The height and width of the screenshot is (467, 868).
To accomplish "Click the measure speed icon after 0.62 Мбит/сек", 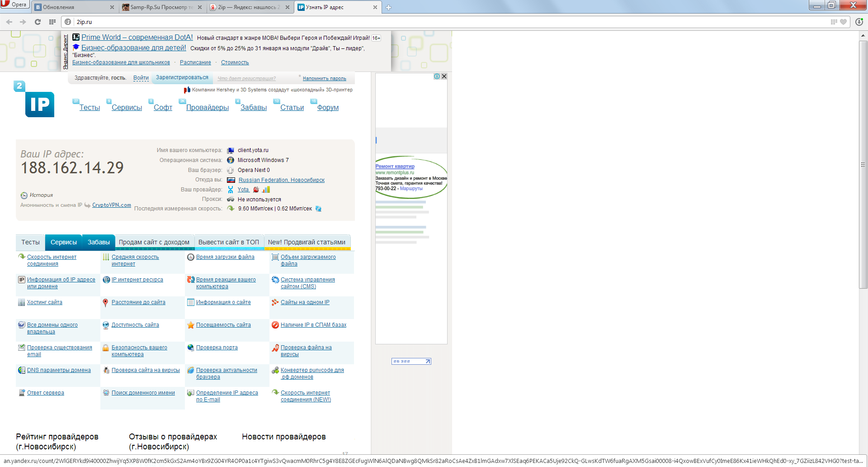I will coord(318,209).
